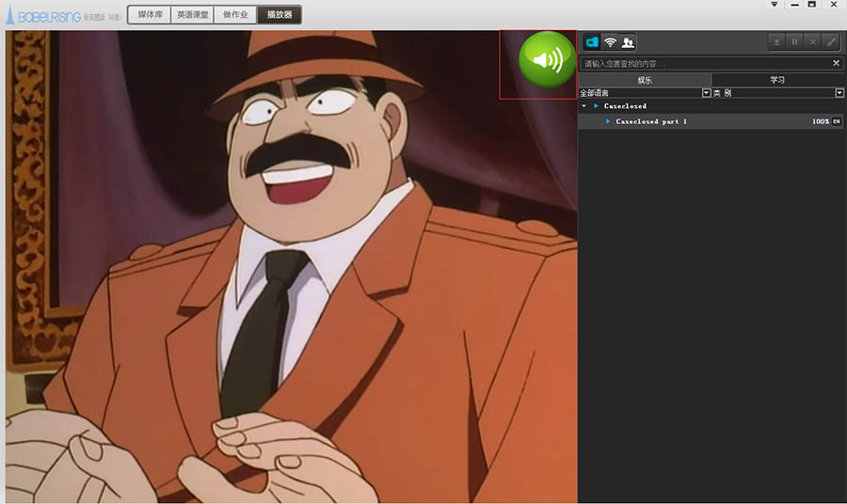Click the 100% value on Caseclosed part 1
The height and width of the screenshot is (504, 847).
[820, 121]
